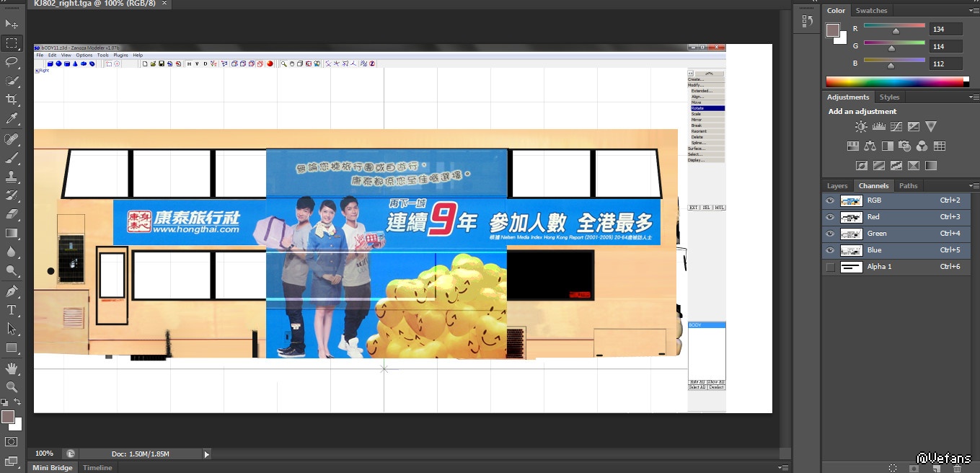Add a Threshold adjustment

[896, 165]
